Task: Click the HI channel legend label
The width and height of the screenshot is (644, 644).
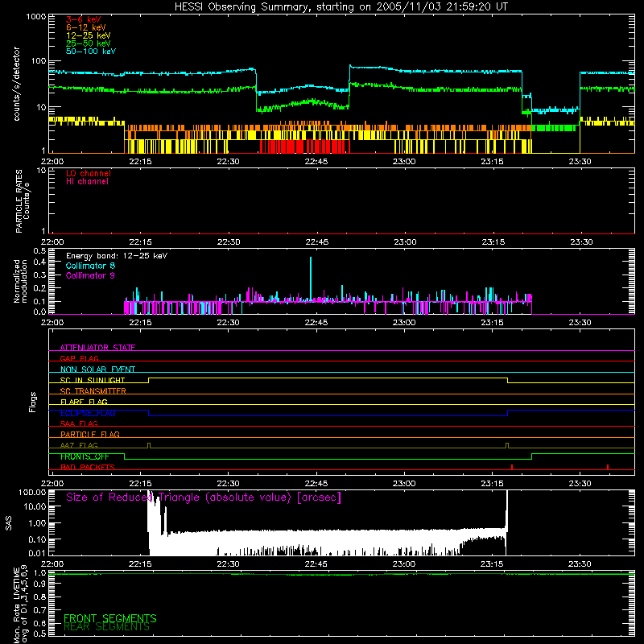Action: 87,182
